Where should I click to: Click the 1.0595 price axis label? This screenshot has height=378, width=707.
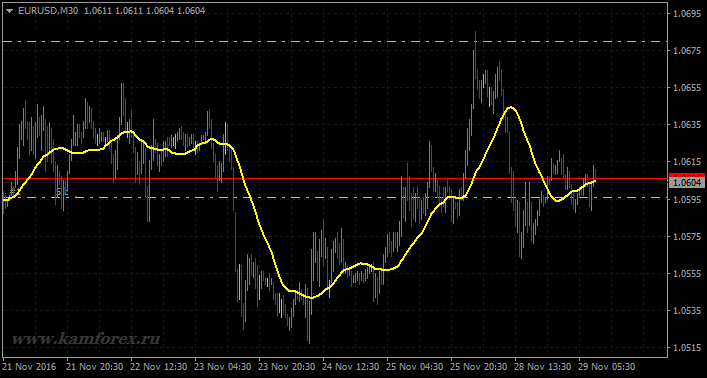(x=687, y=199)
